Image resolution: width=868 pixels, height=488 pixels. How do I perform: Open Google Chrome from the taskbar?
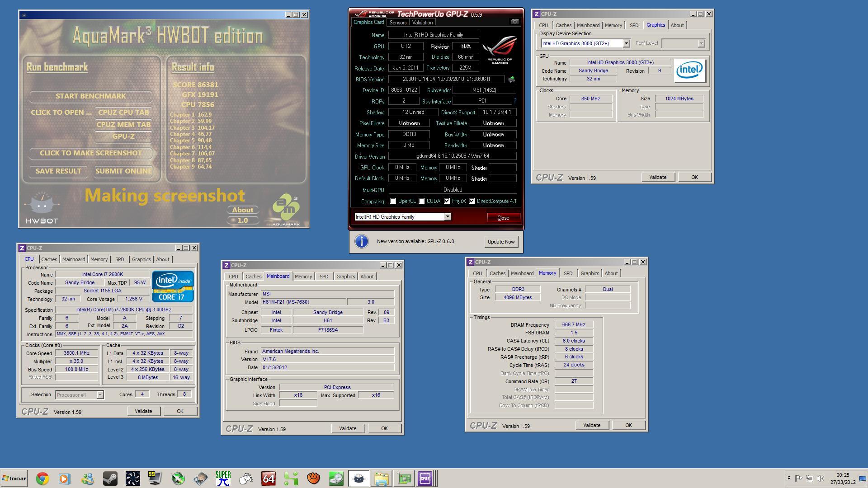tap(42, 479)
